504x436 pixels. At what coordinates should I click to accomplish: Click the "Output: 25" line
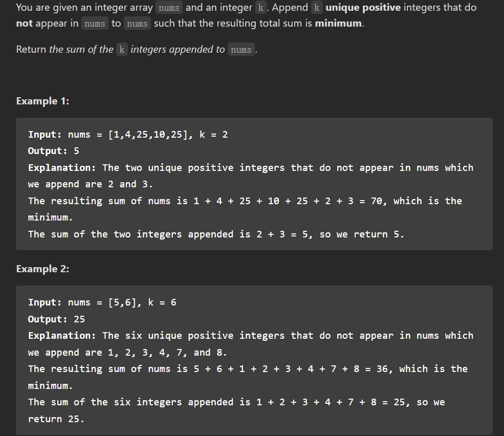56,319
